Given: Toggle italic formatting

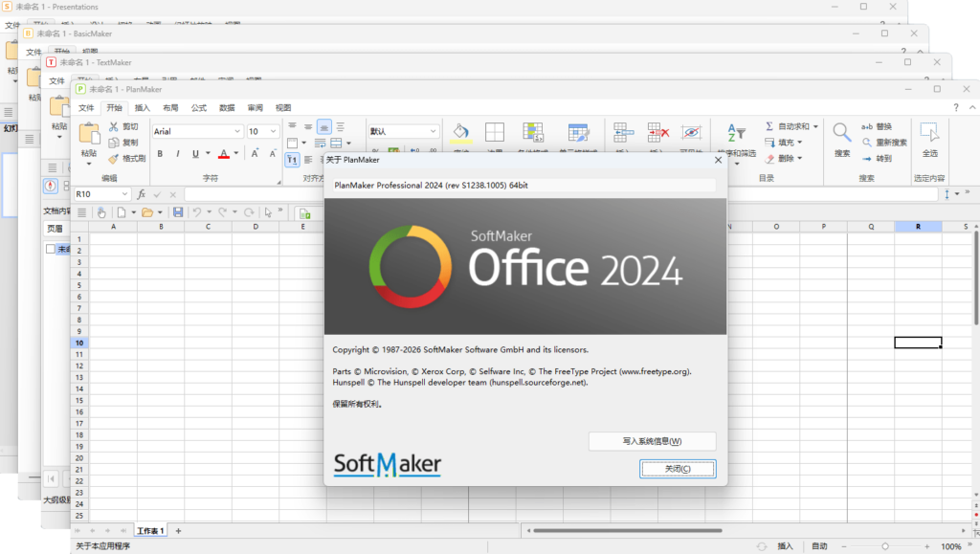Looking at the screenshot, I should pyautogui.click(x=177, y=154).
